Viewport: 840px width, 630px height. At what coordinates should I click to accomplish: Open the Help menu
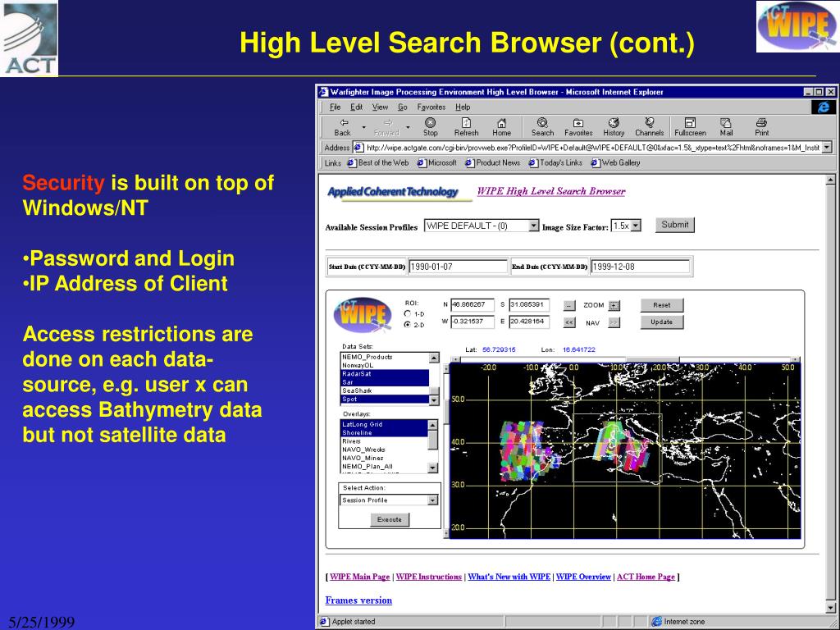(463, 107)
